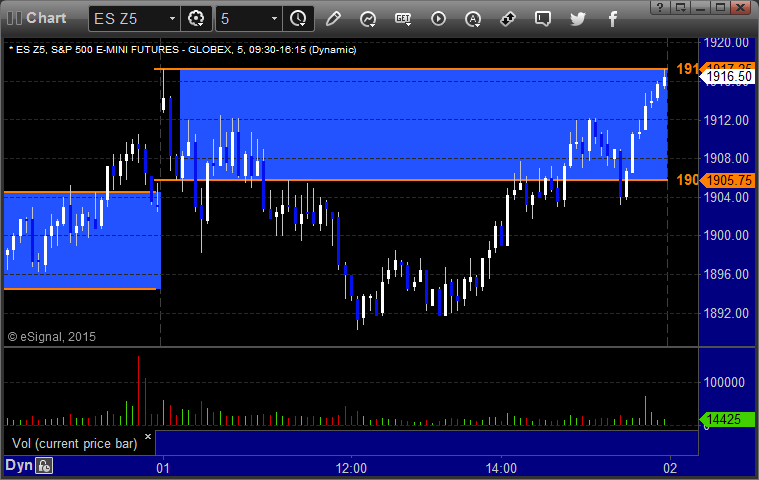
Task: Click the 1920.00 price axis label
Action: click(x=726, y=43)
